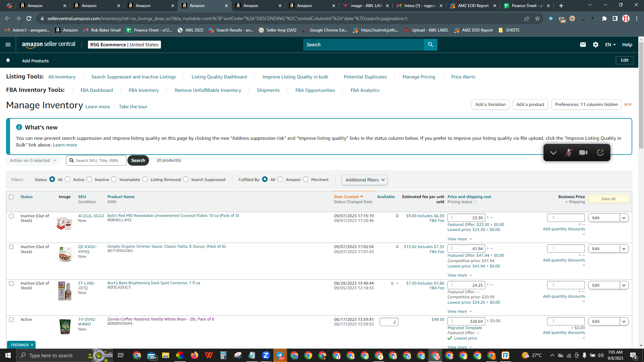Unmute microphone in floating call toolbar
644x362 pixels.
(569, 153)
